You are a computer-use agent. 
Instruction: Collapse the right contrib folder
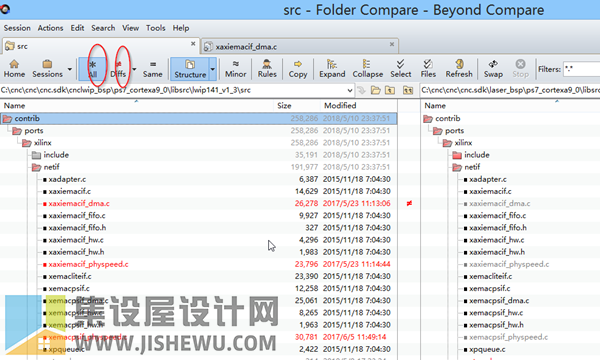(428, 119)
